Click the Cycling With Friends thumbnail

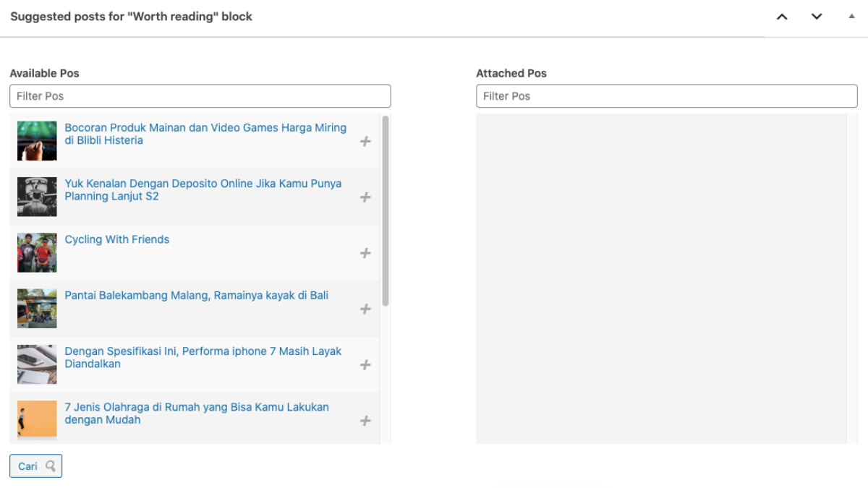(x=37, y=253)
